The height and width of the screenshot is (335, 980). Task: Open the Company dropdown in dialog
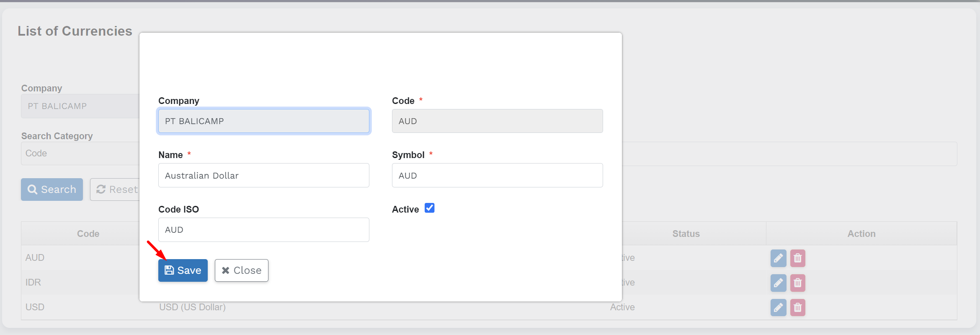[263, 121]
